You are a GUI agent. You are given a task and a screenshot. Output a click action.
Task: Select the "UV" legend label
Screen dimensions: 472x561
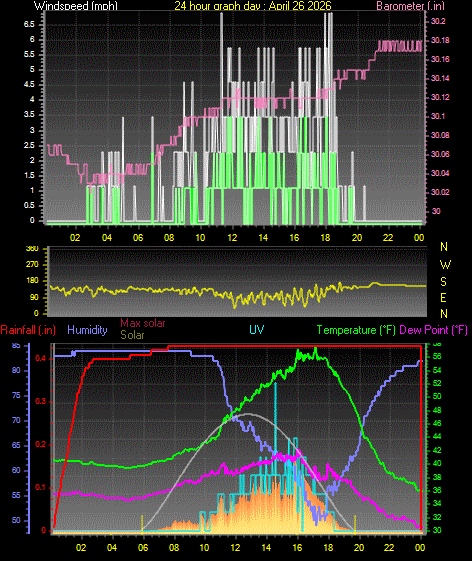pos(257,330)
